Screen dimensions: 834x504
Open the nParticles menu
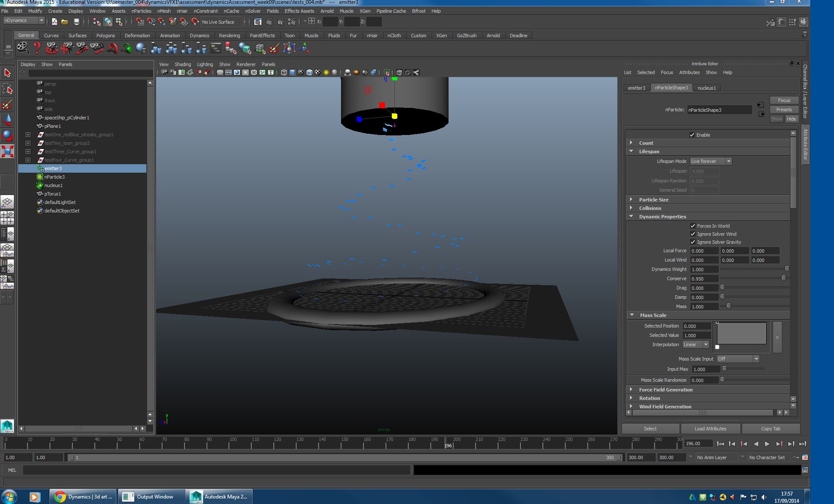[x=141, y=11]
